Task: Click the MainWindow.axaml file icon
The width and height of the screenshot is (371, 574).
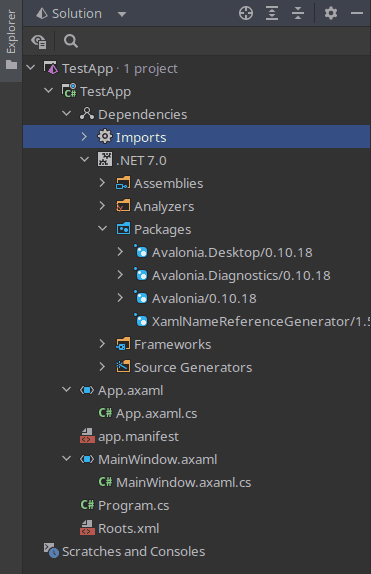Action: click(87, 459)
